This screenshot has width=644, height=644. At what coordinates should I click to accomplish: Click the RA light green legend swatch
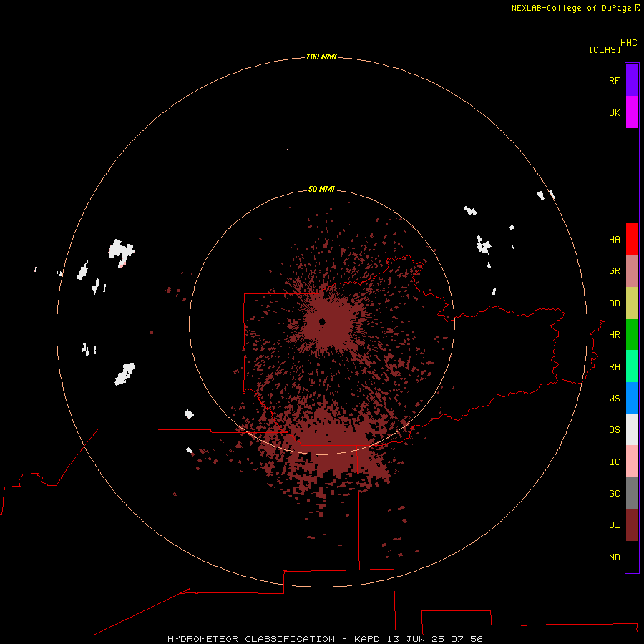click(632, 366)
